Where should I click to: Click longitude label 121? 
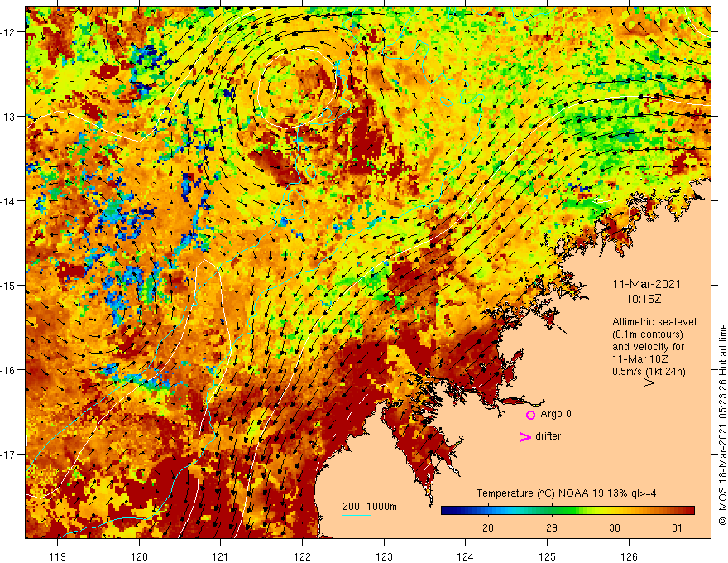pyautogui.click(x=221, y=556)
